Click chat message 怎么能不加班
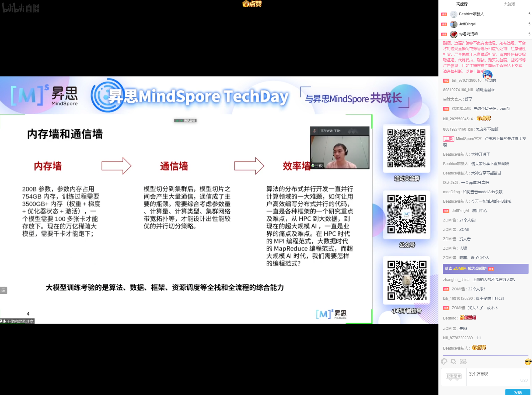The width and height of the screenshot is (532, 395). tap(487, 129)
